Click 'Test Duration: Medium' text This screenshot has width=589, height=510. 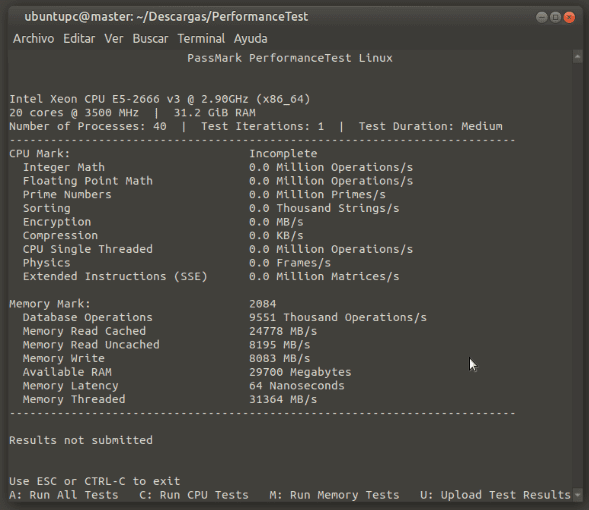click(430, 127)
